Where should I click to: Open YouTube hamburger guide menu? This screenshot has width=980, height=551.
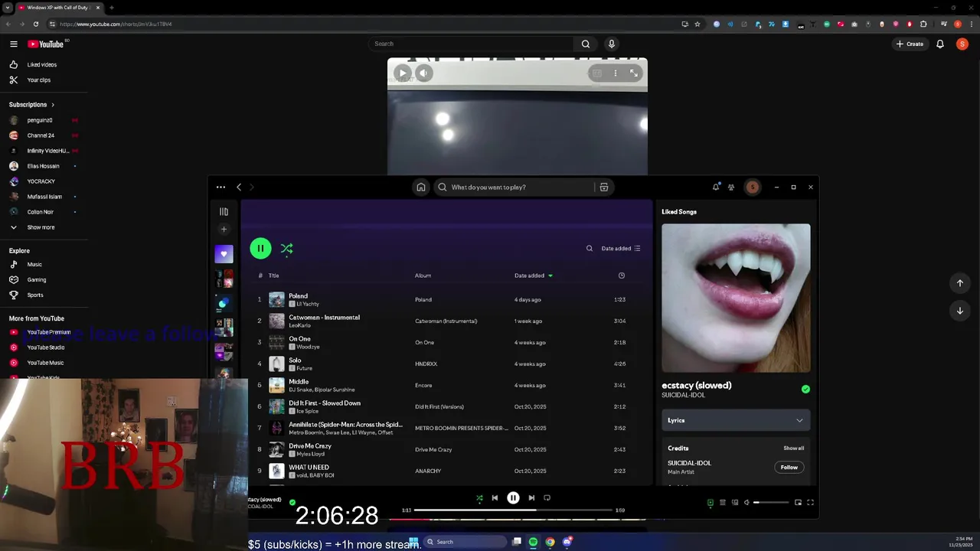click(x=13, y=44)
